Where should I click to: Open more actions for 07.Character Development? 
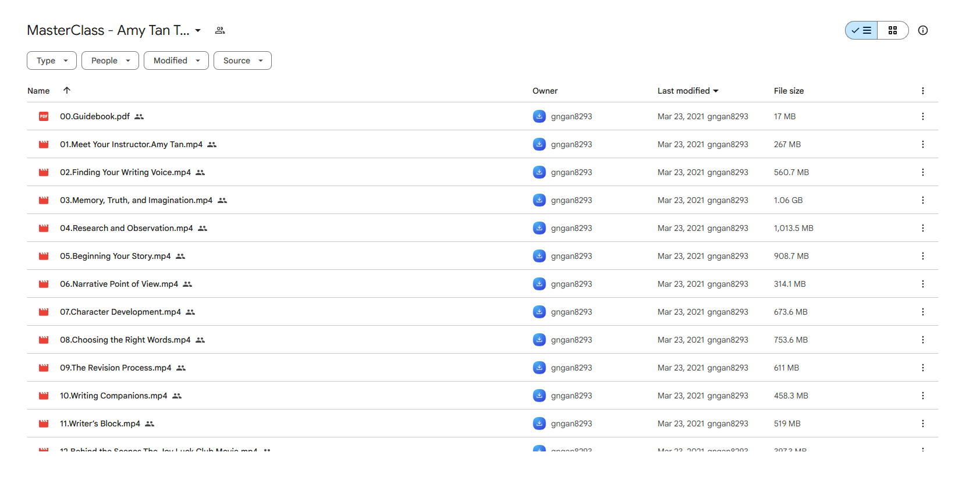923,312
